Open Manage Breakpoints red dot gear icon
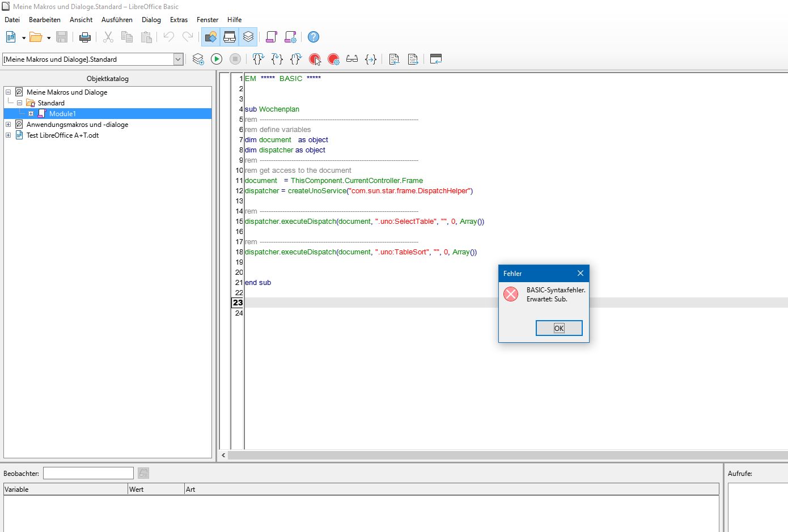788x532 pixels. click(x=333, y=59)
